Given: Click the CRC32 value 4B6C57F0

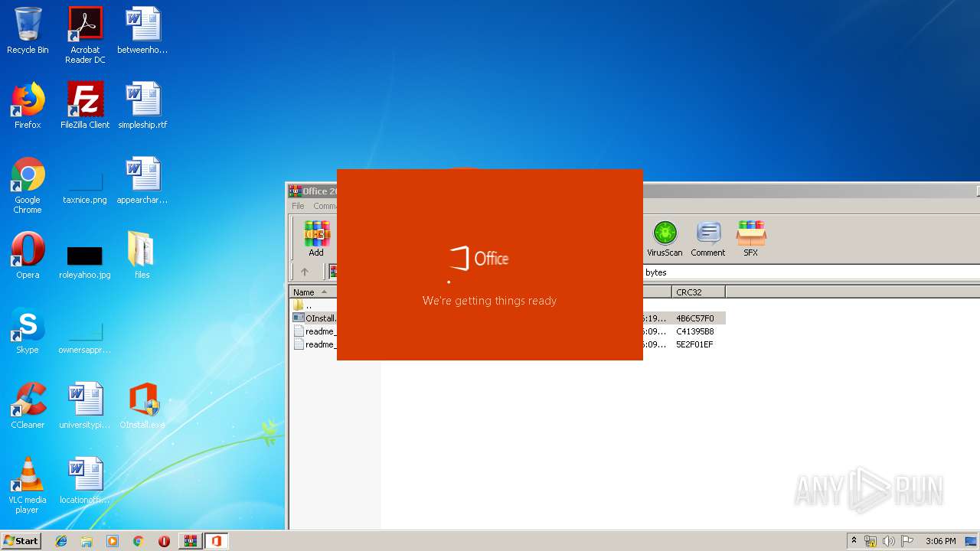Looking at the screenshot, I should coord(694,318).
